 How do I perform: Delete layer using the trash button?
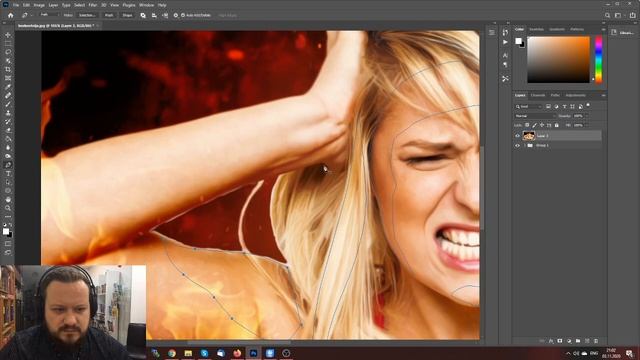coord(596,341)
